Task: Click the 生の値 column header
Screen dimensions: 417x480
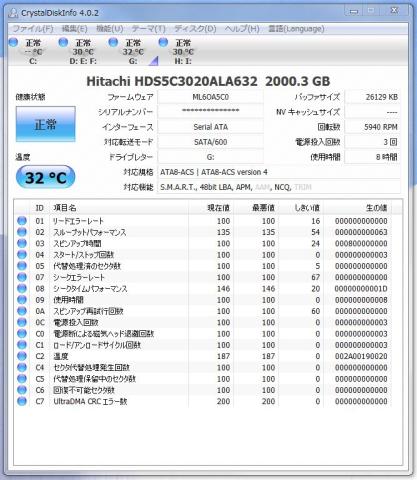Action: click(357, 208)
